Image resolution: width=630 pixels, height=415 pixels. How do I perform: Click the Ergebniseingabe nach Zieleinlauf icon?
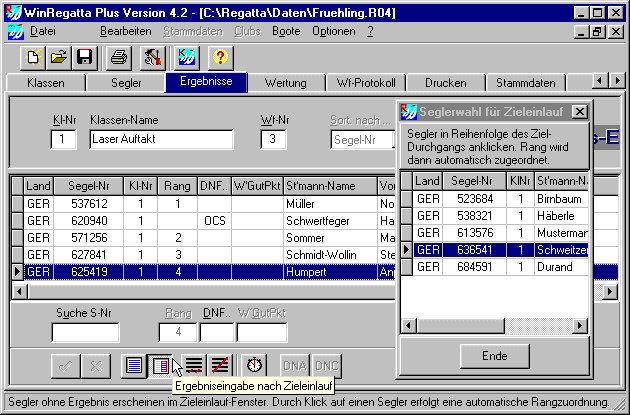(162, 366)
